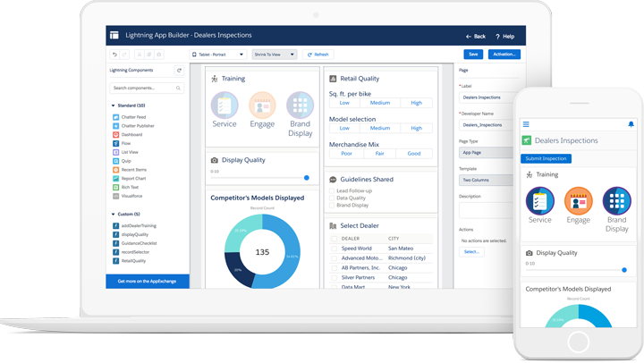Click the undo arrow in the builder toolbar

[x=114, y=55]
